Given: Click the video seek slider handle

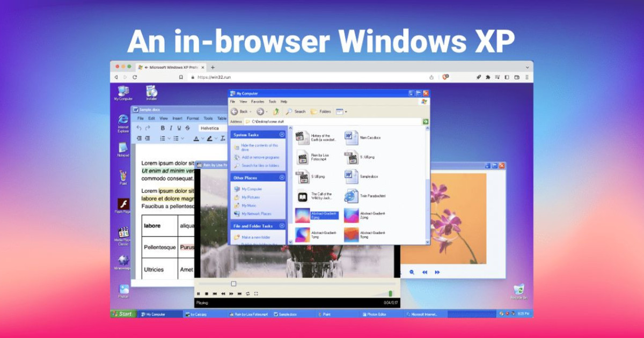Looking at the screenshot, I should [233, 283].
